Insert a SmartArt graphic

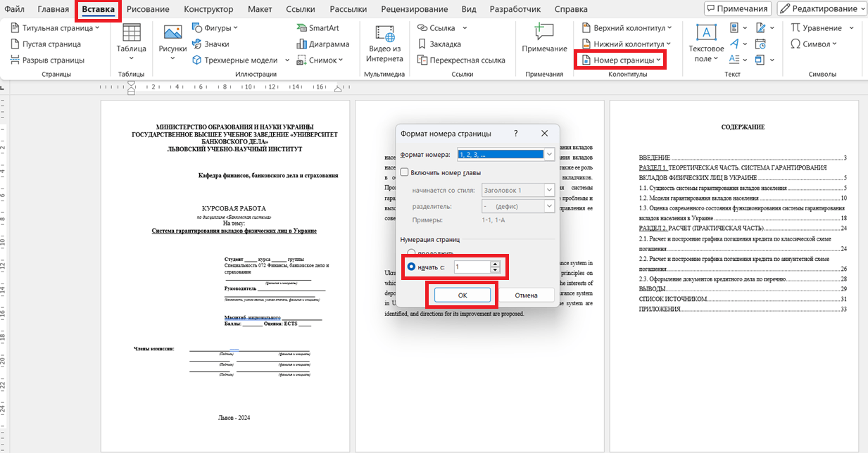tap(317, 28)
